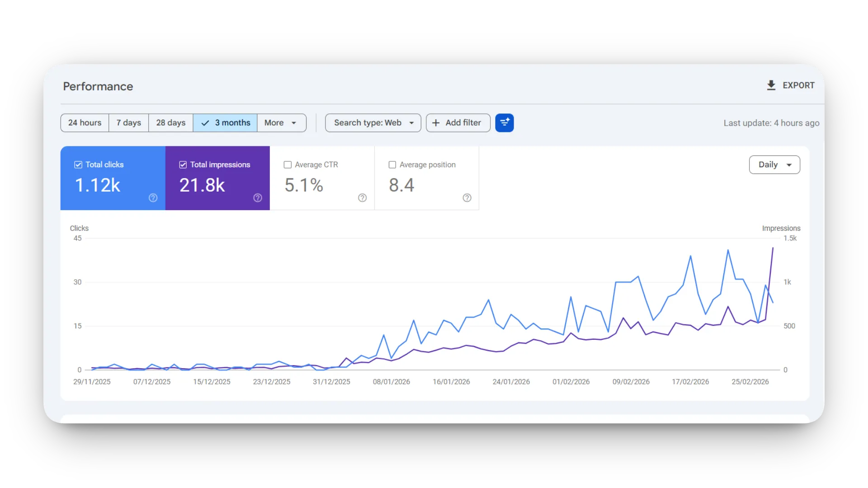Viewport: 868px width, 488px height.
Task: Expand the Search type: Web dropdown
Action: click(x=373, y=123)
